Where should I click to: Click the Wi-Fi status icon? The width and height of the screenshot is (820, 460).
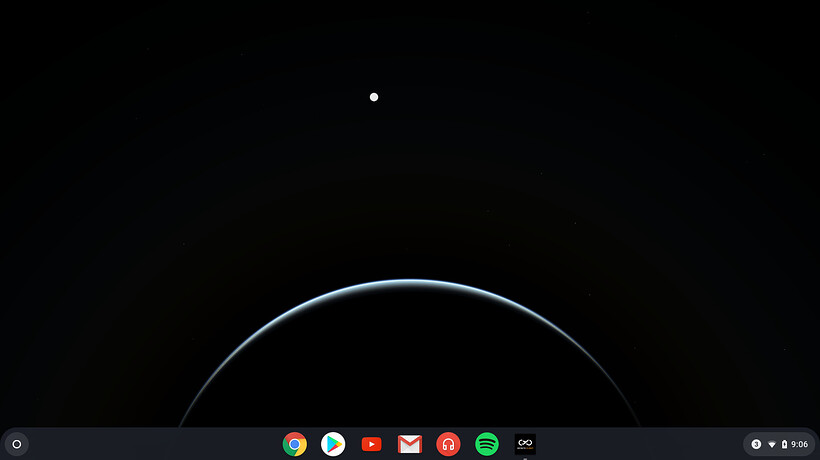click(772, 445)
